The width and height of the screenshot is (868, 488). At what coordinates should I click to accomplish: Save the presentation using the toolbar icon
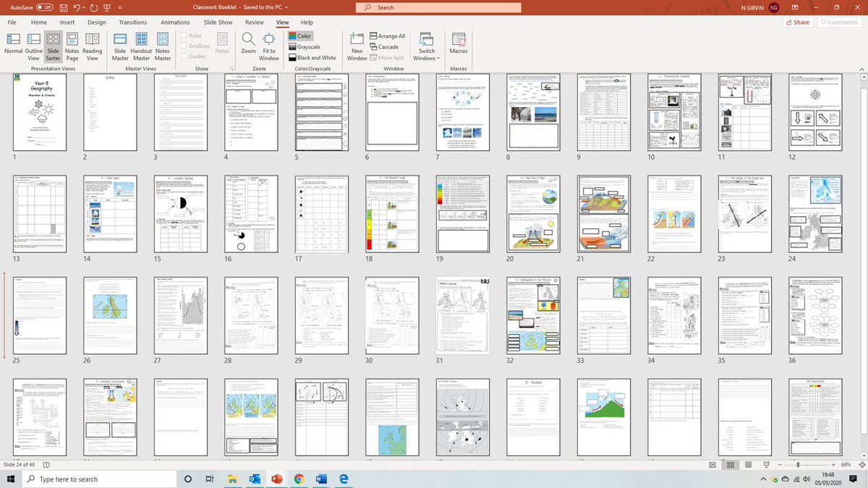[64, 7]
